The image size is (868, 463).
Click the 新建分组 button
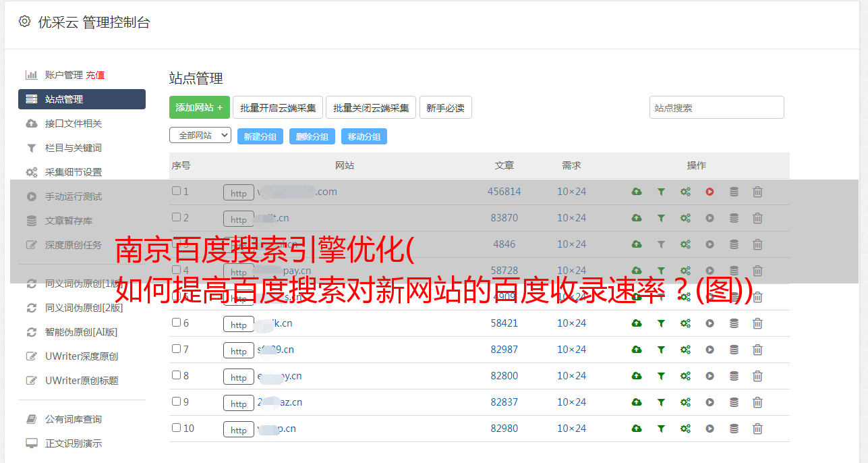point(260,136)
